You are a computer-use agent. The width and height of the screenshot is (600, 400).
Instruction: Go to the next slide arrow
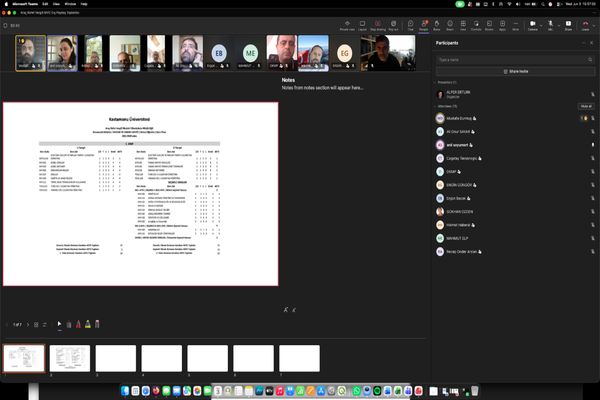click(28, 325)
